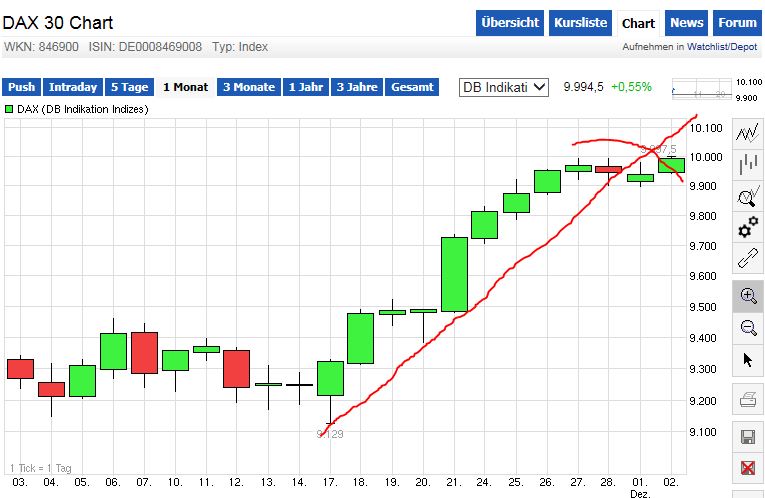Click the large green candle on 21.
Image resolution: width=765 pixels, height=498 pixels.
(454, 275)
